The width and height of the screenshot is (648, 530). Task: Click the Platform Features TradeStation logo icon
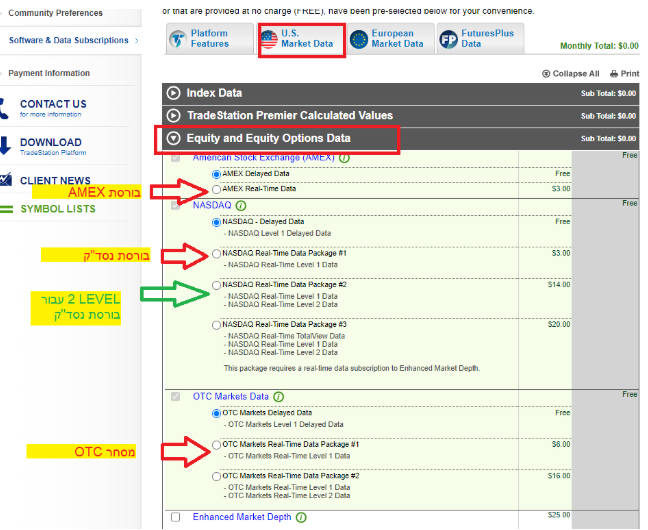(x=178, y=39)
